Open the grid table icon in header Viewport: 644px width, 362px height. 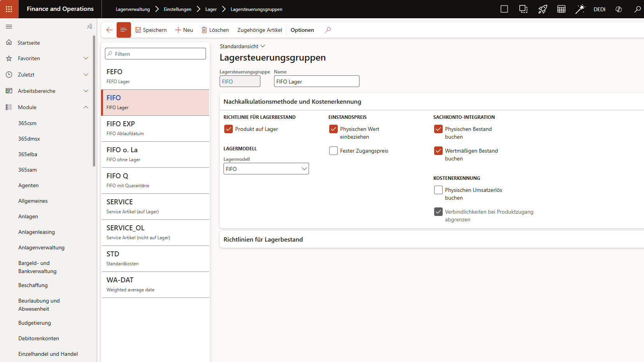561,9
